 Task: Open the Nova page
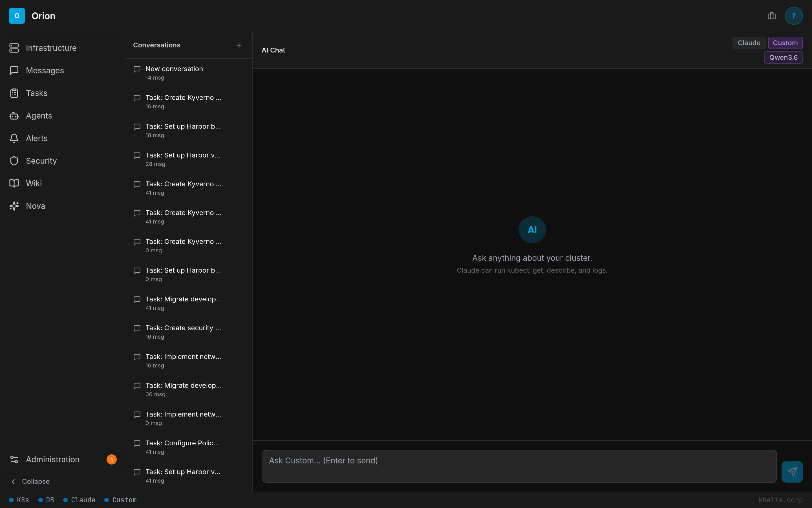(x=63, y=206)
